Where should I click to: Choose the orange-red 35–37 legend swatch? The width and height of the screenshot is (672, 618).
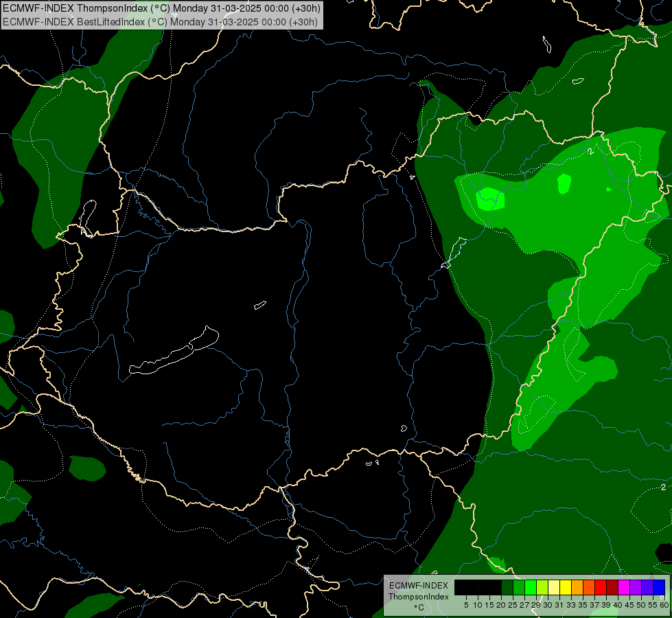coord(589,587)
